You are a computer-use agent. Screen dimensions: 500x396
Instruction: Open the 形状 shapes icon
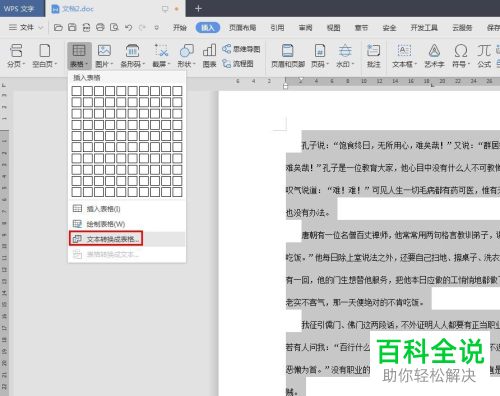point(186,51)
